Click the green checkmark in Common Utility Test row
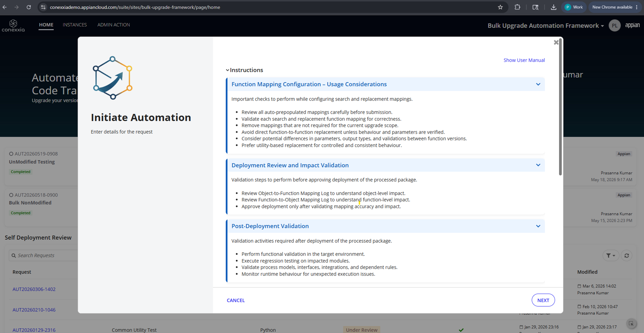The height and width of the screenshot is (333, 644). click(461, 330)
